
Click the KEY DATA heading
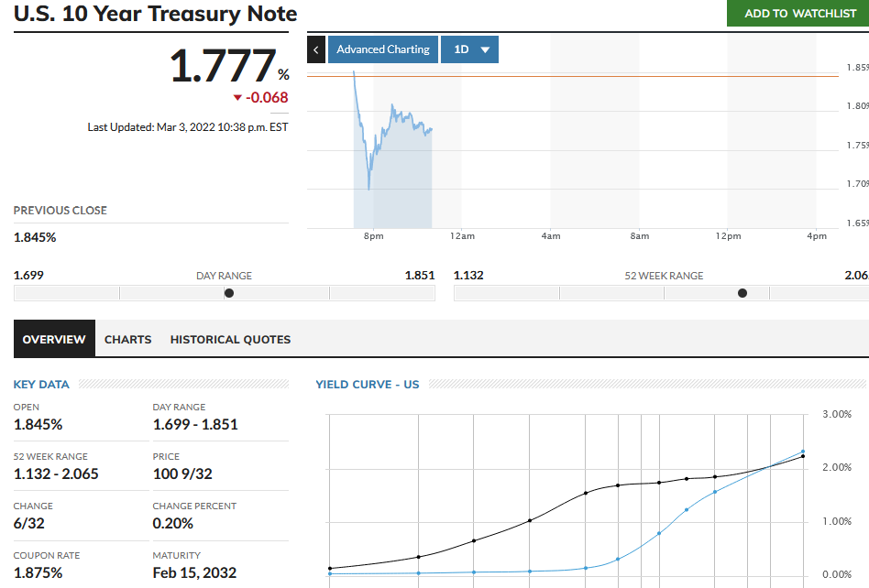tap(41, 385)
